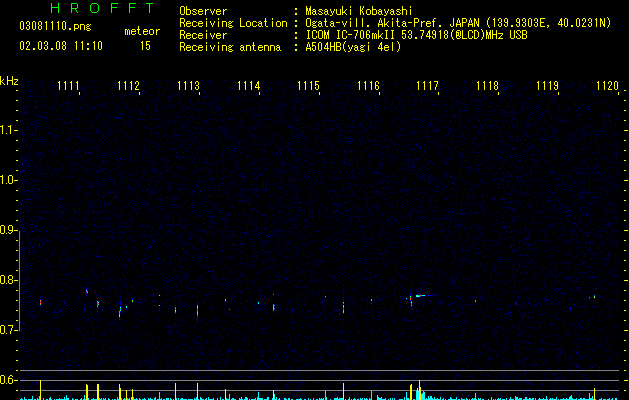Click the 0.9 frequency axis label
The width and height of the screenshot is (629, 400).
click(x=8, y=230)
